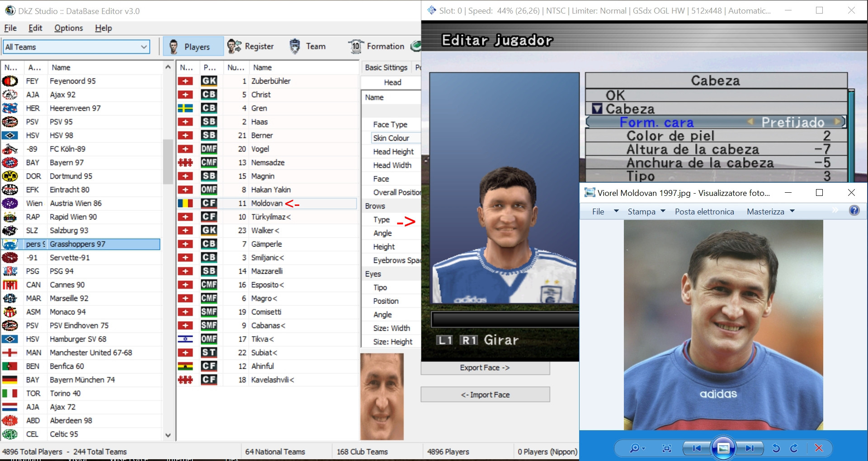The height and width of the screenshot is (461, 868).
Task: Rotate photo clockwise
Action: pyautogui.click(x=794, y=448)
